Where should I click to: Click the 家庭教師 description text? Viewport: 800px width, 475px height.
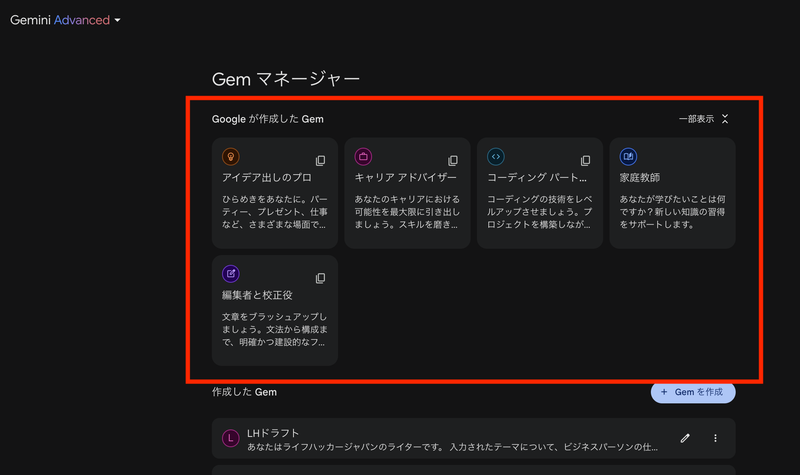672,212
